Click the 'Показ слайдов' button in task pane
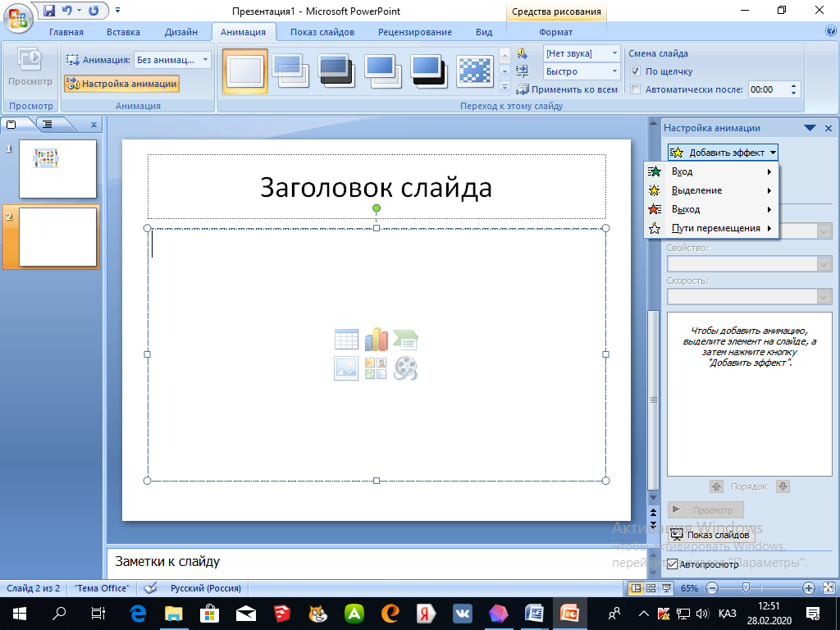The image size is (840, 630). (x=710, y=535)
